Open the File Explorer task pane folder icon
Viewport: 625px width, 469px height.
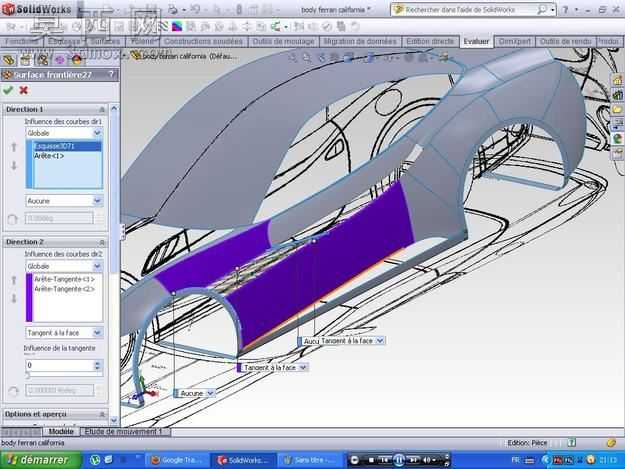[x=617, y=109]
